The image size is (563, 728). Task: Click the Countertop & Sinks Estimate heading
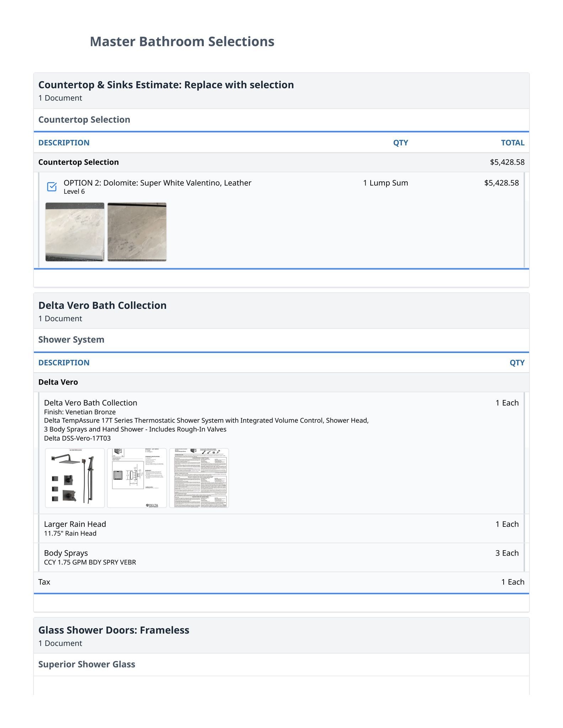[166, 85]
